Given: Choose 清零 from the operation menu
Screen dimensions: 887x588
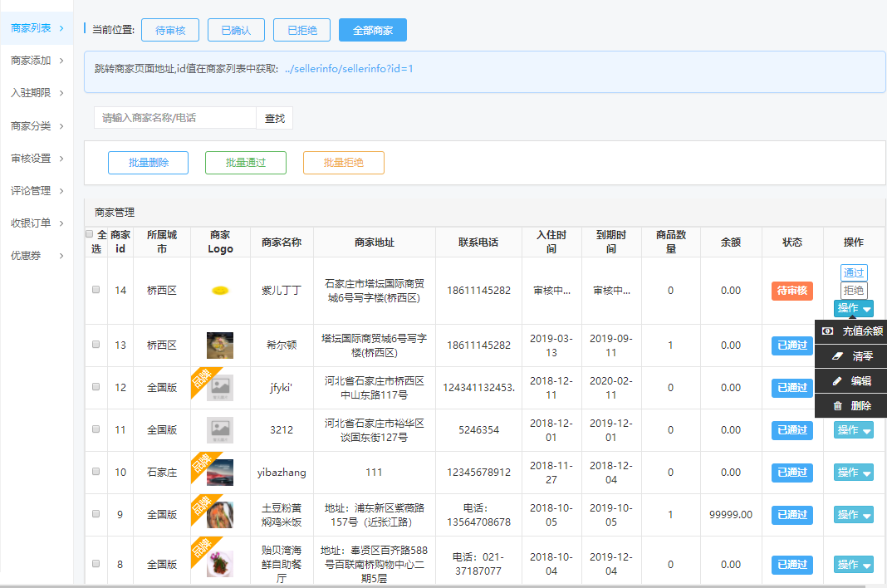Looking at the screenshot, I should tap(850, 356).
